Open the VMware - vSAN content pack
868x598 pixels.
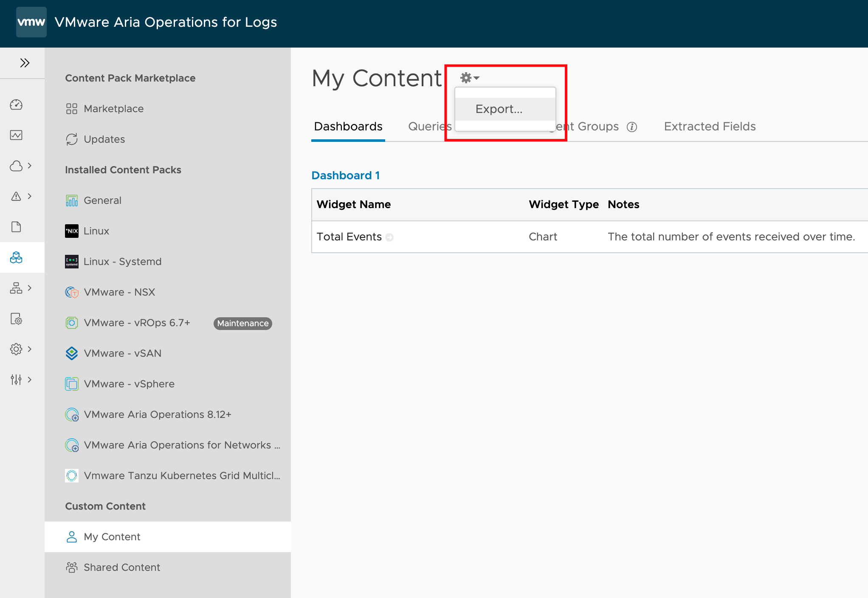pyautogui.click(x=122, y=353)
